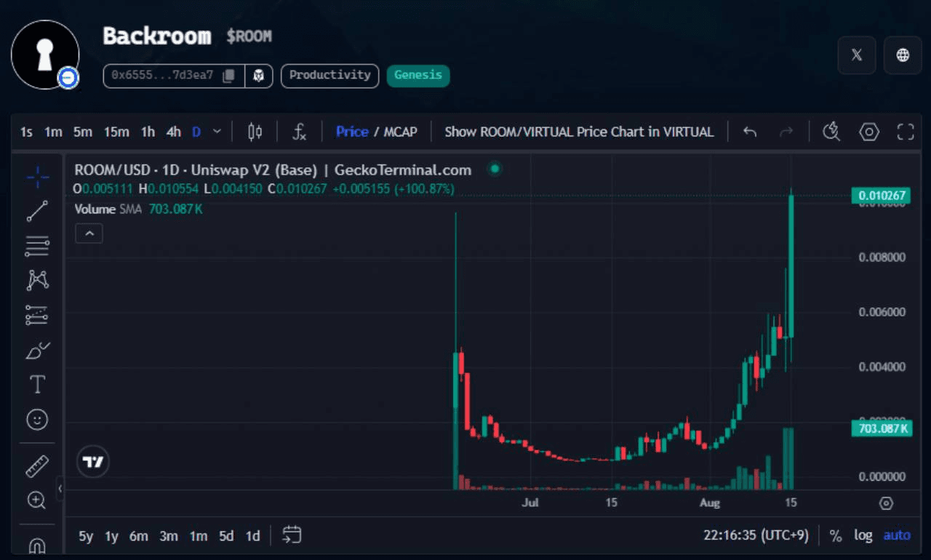The image size is (931, 560).
Task: Open price scale settings gear icon
Action: tap(886, 503)
